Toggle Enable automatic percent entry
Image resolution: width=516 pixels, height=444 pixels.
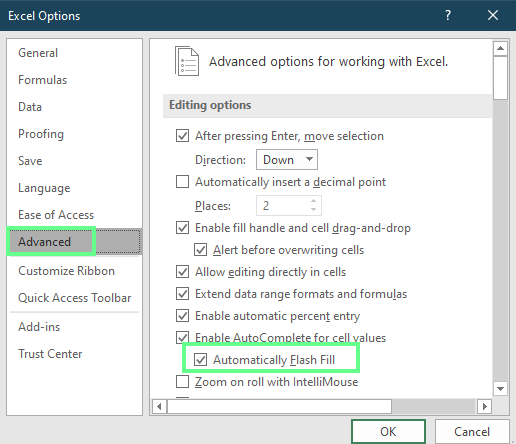182,316
